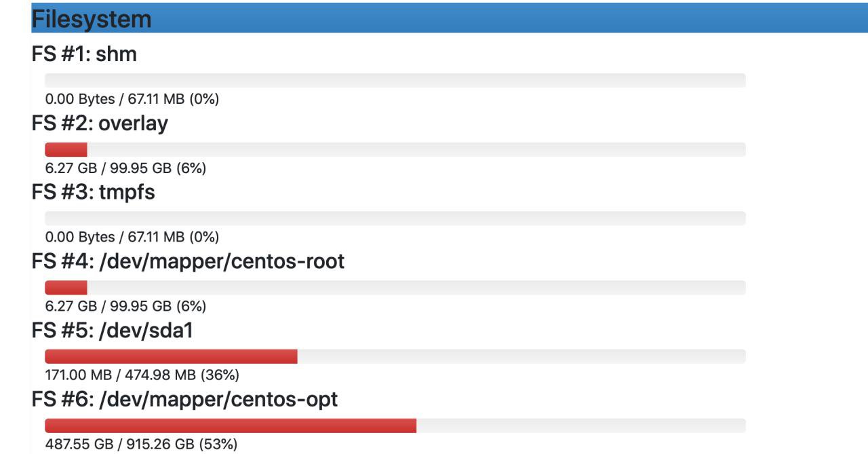Image resolution: width=868 pixels, height=454 pixels.
Task: Click the red fill of overlay usage bar
Action: click(66, 150)
